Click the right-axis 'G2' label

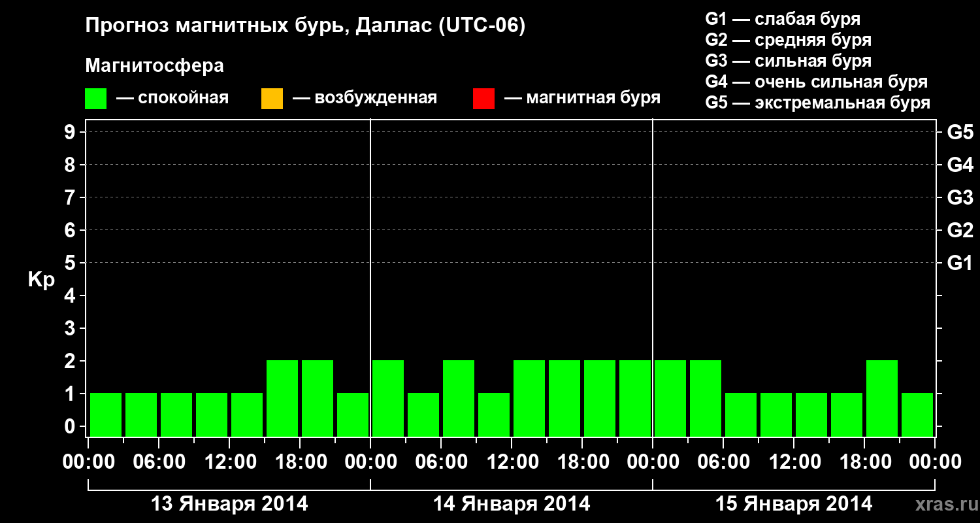960,230
